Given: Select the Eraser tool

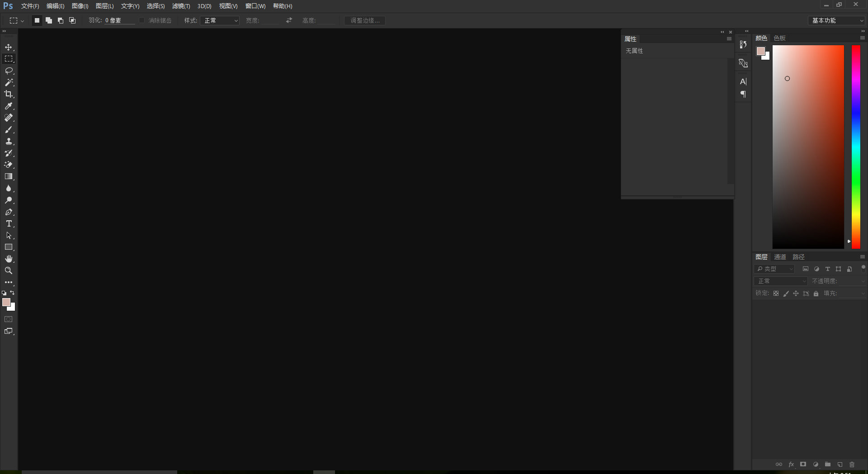Looking at the screenshot, I should (x=9, y=165).
